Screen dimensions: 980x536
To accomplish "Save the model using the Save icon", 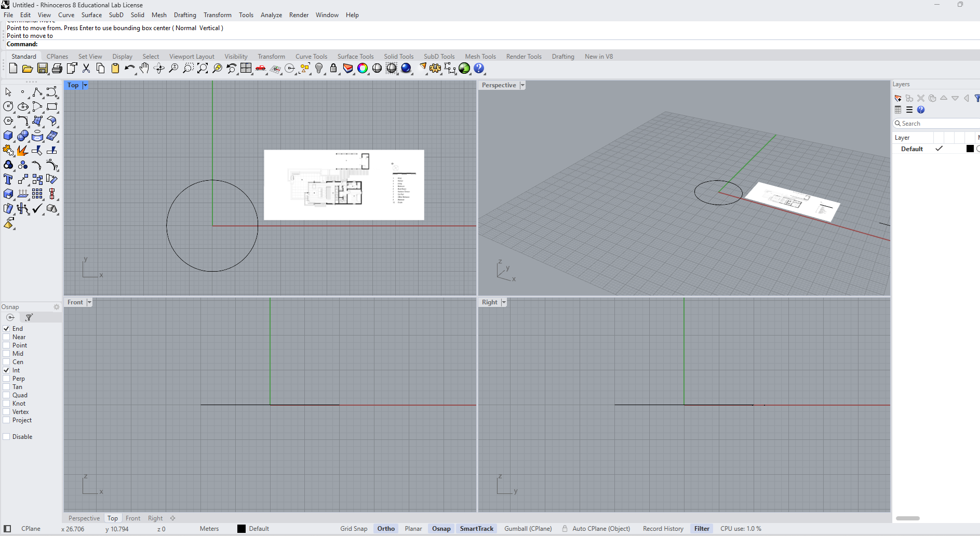I will pyautogui.click(x=42, y=68).
